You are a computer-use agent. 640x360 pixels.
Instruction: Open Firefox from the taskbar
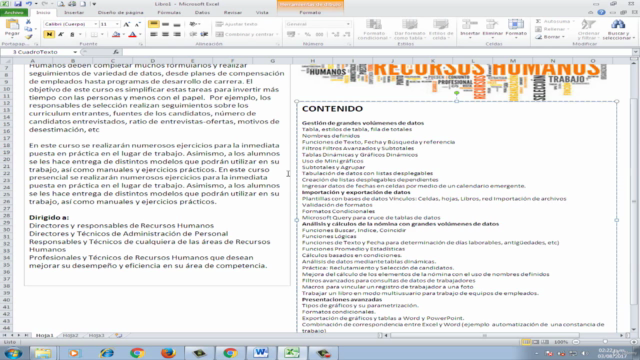coord(168,353)
